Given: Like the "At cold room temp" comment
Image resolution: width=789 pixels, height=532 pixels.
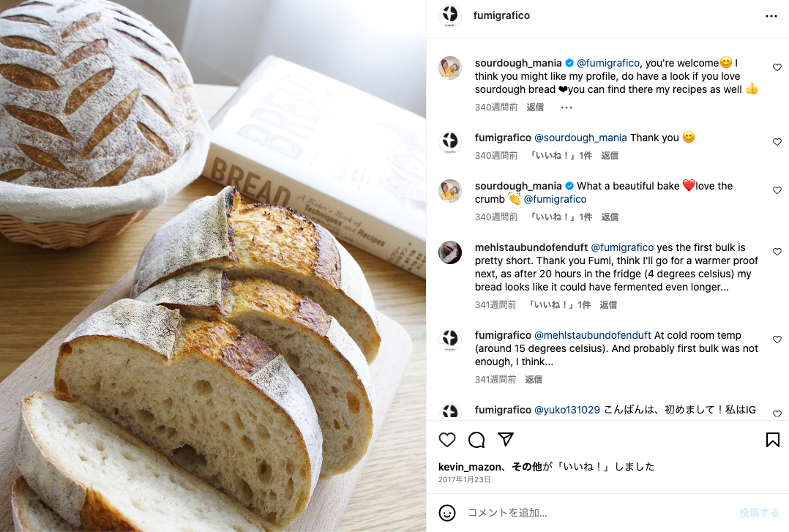Looking at the screenshot, I should (777, 340).
